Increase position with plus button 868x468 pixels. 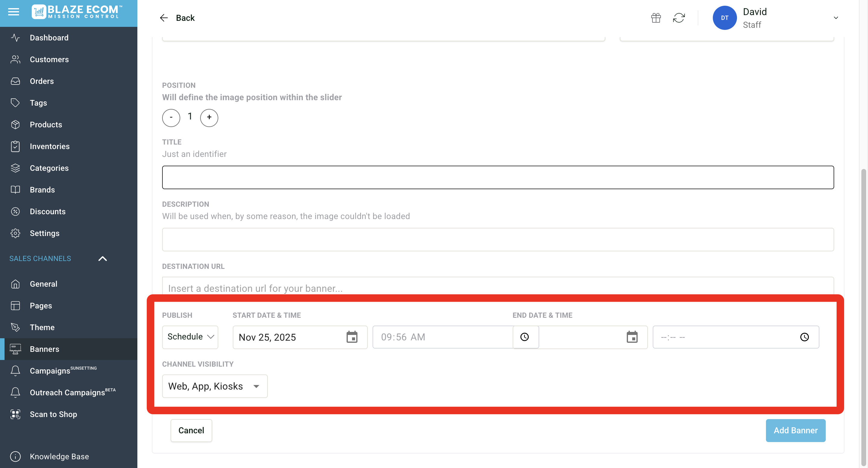point(209,117)
